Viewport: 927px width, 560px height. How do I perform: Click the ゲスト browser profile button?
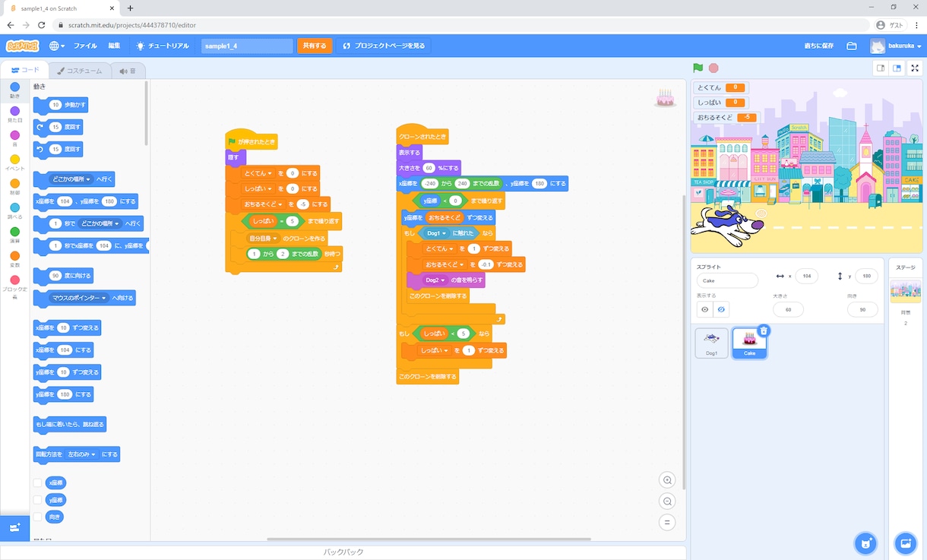pos(890,25)
